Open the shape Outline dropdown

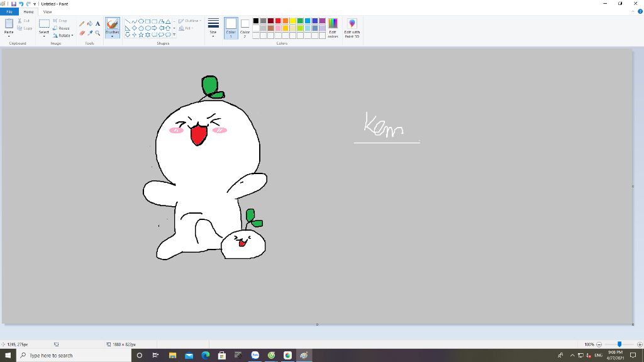[x=190, y=21]
